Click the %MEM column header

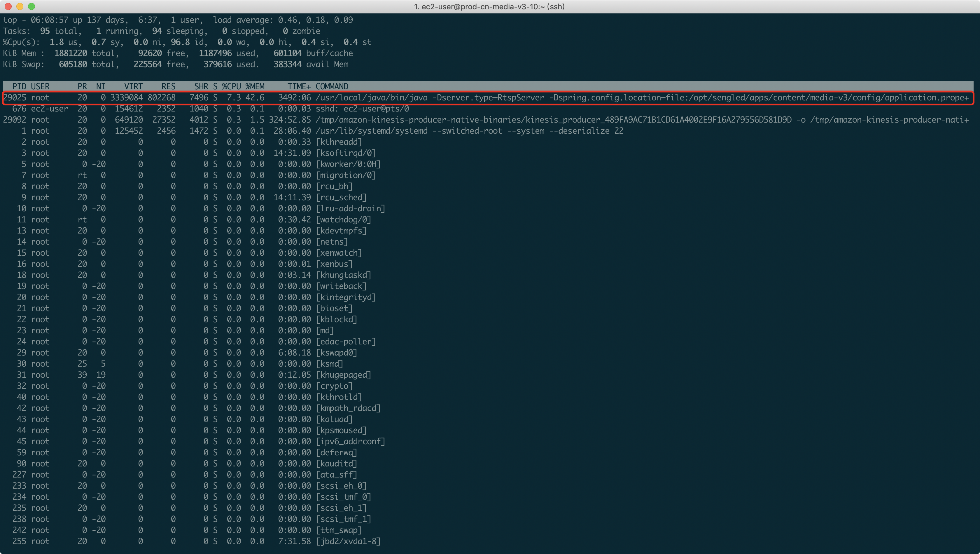tap(255, 86)
